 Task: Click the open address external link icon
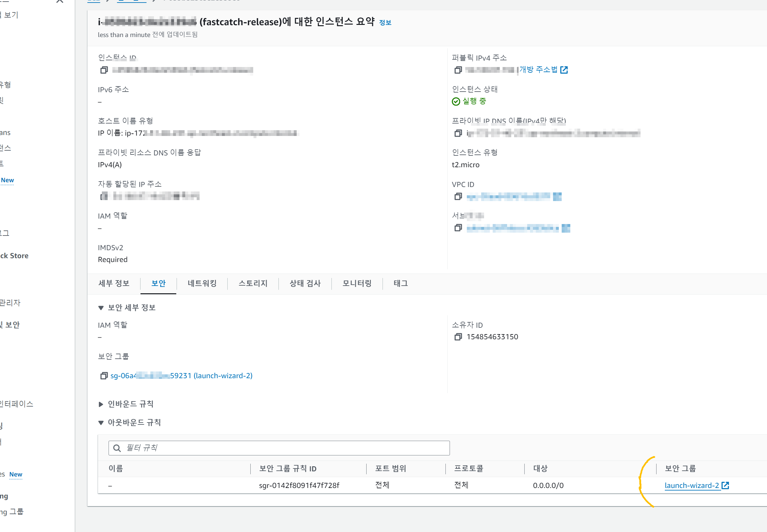click(564, 70)
